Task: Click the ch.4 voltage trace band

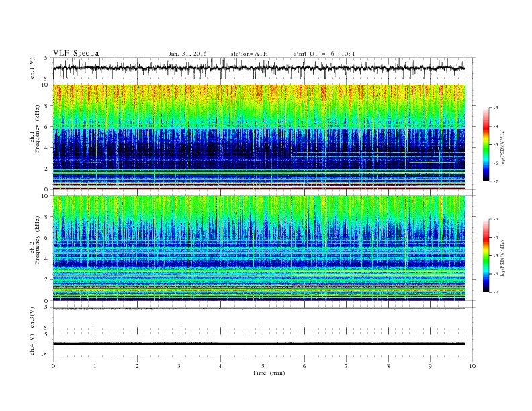Action: pos(259,344)
